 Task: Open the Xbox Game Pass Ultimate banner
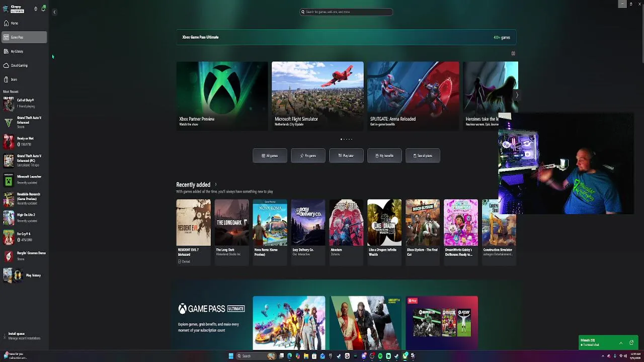(346, 37)
